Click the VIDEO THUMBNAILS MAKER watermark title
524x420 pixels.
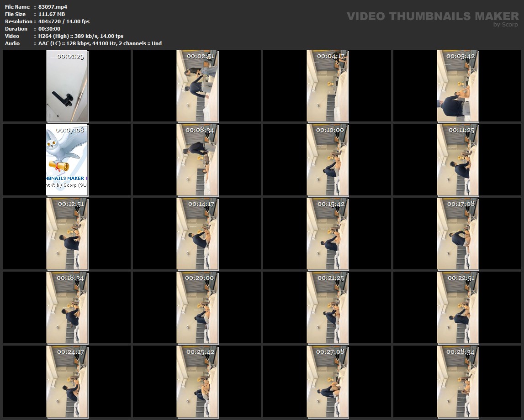(432, 16)
